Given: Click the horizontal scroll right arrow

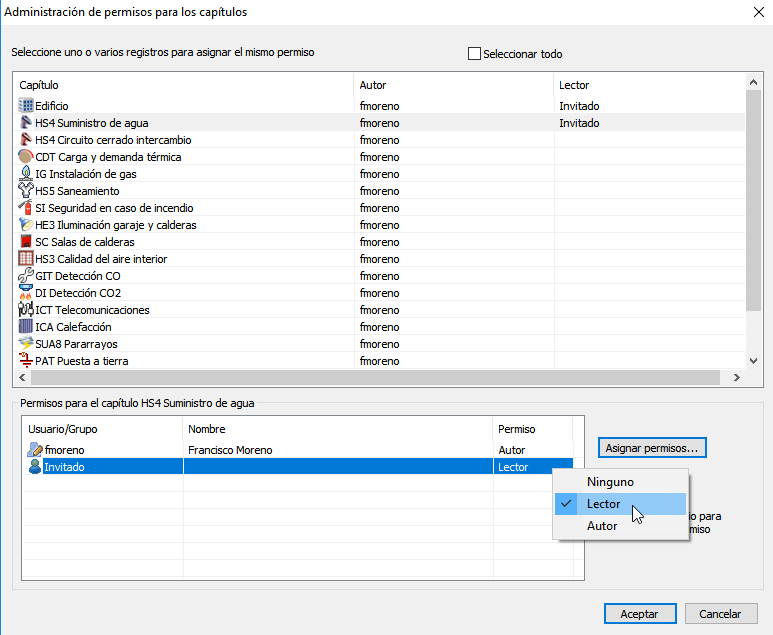Looking at the screenshot, I should click(737, 377).
